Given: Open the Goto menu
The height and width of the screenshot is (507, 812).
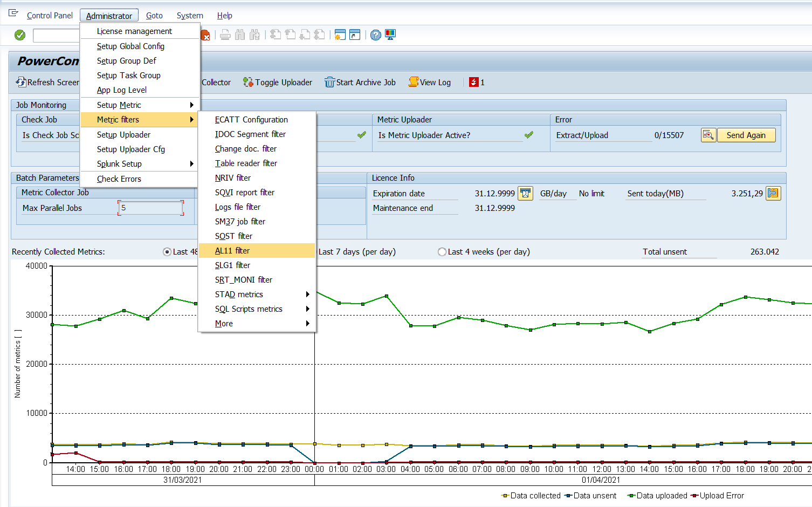Looking at the screenshot, I should click(x=154, y=16).
